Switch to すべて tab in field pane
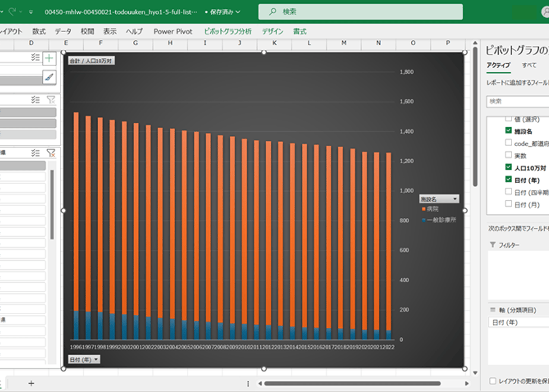The image size is (549, 392). click(x=529, y=65)
